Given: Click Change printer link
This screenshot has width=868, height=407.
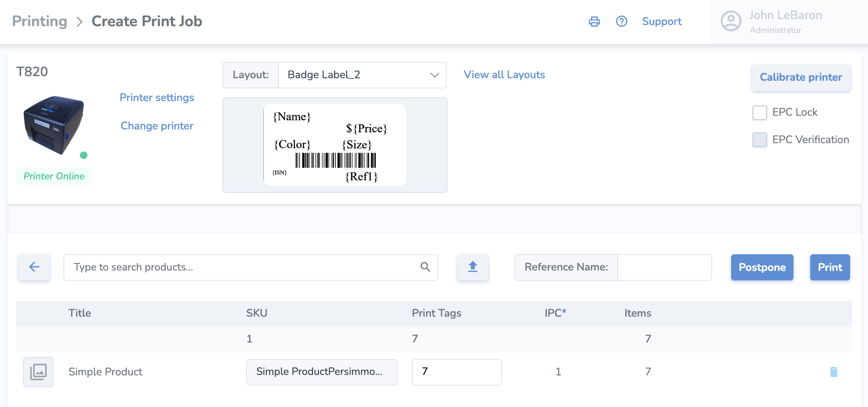Looking at the screenshot, I should point(157,126).
